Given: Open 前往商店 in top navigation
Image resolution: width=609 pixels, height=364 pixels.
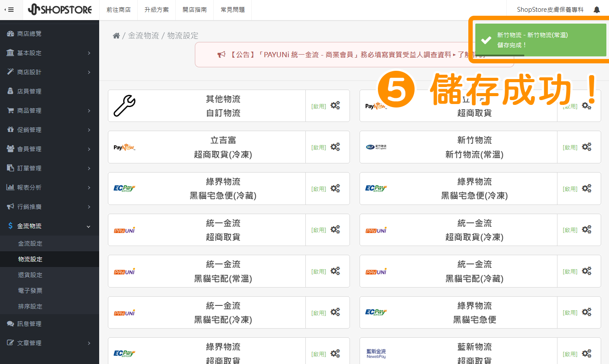Looking at the screenshot, I should pyautogui.click(x=118, y=10).
